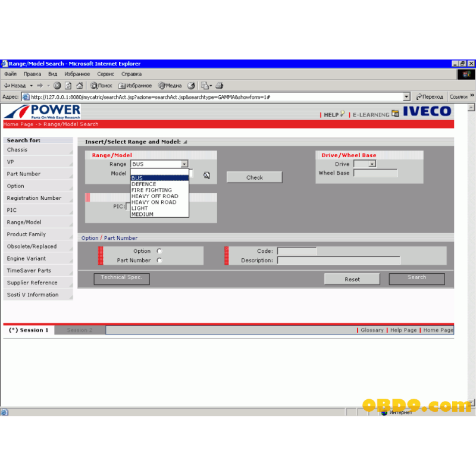Click the IVECO logo
This screenshot has height=476, width=476.
coord(427,111)
